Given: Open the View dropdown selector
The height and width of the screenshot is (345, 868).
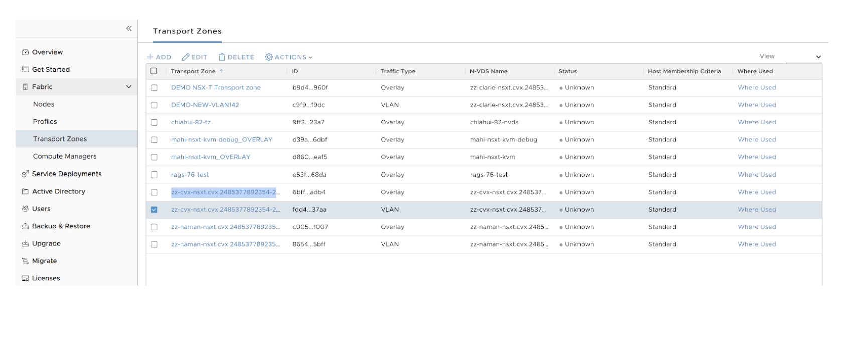Looking at the screenshot, I should 803,57.
